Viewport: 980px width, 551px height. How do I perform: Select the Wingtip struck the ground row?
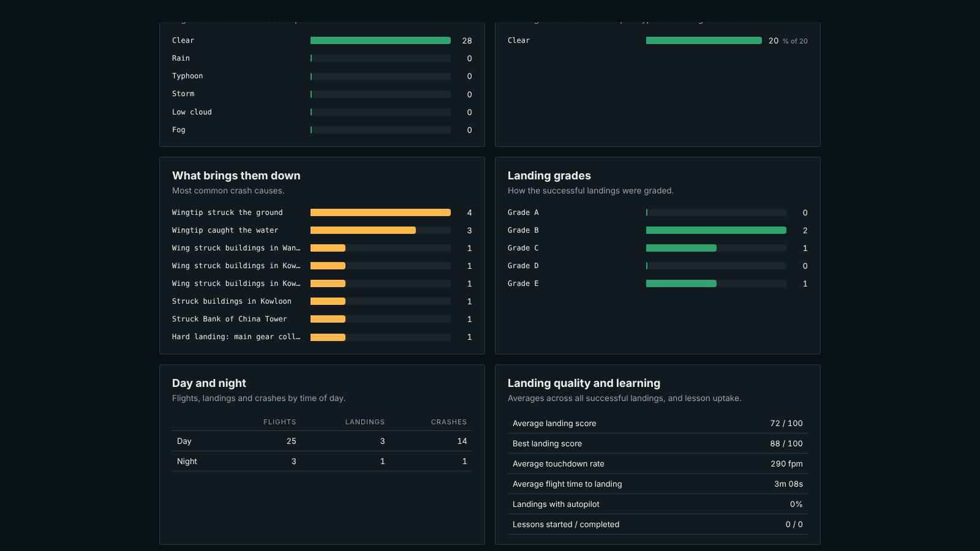pyautogui.click(x=322, y=212)
